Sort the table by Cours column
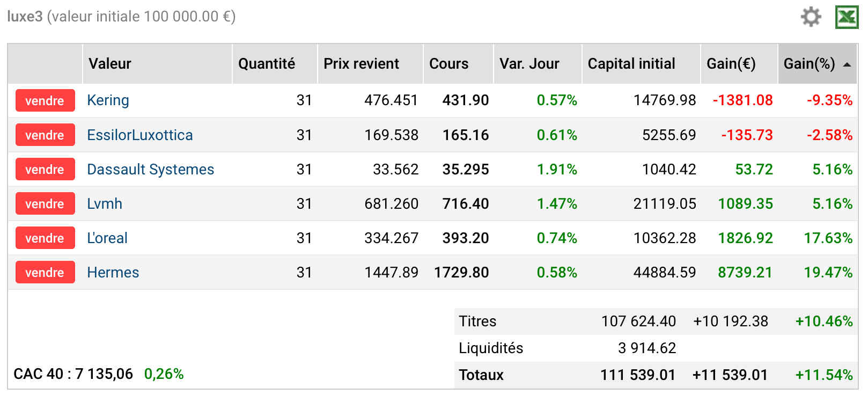The width and height of the screenshot is (868, 395). coord(448,64)
